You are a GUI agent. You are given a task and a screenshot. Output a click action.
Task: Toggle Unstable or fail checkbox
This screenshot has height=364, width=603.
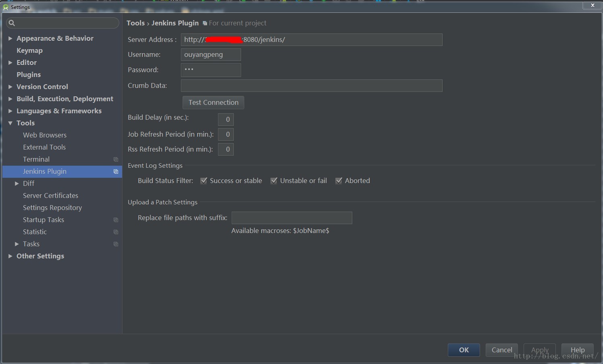(x=274, y=181)
